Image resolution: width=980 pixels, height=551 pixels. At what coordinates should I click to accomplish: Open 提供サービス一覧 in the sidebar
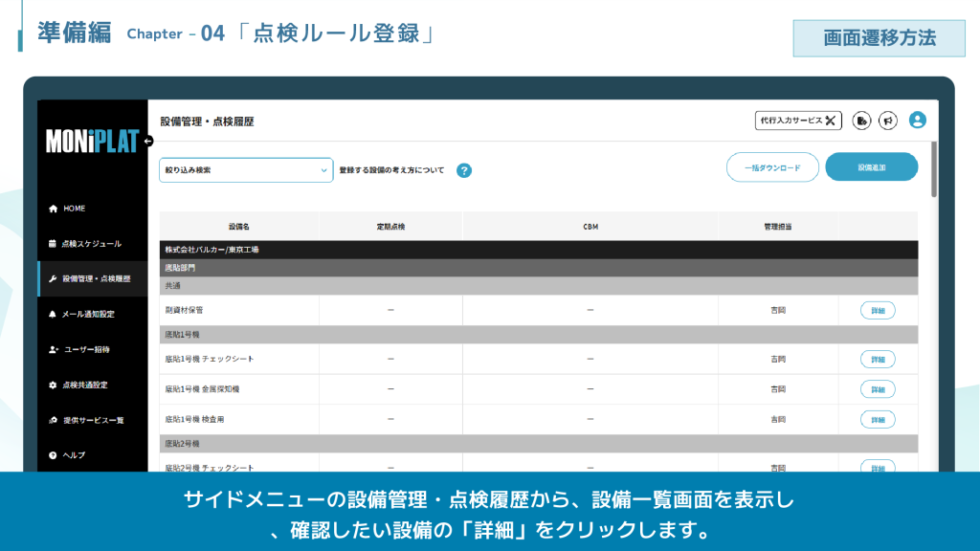[93, 420]
